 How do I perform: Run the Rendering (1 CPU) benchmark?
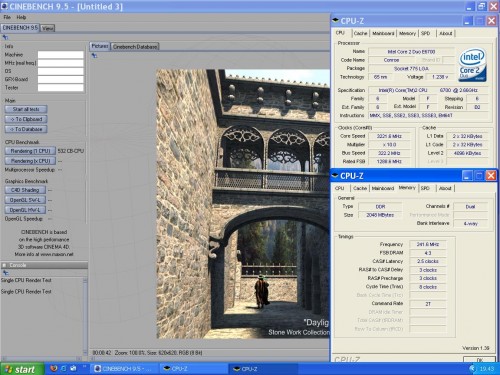pyautogui.click(x=30, y=151)
